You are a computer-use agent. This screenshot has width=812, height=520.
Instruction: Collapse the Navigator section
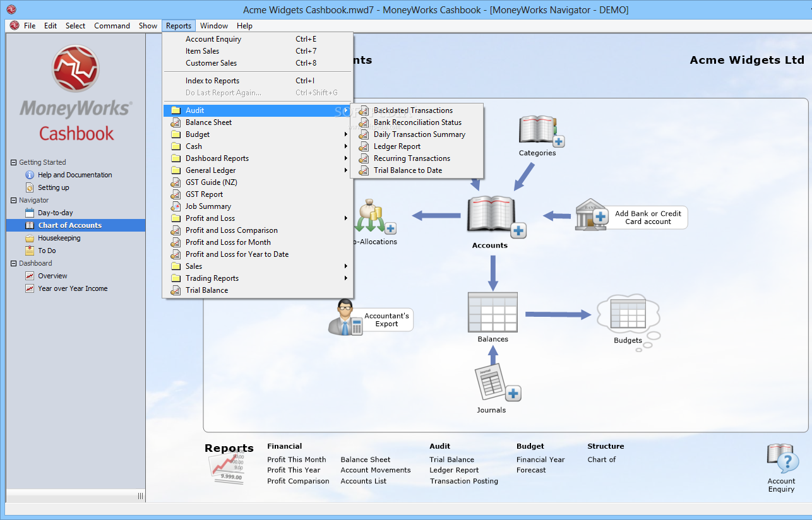point(14,200)
